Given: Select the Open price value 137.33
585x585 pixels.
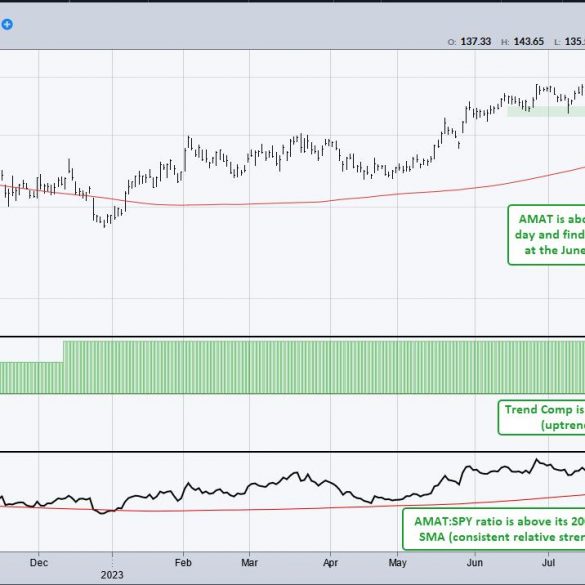Looking at the screenshot, I should pyautogui.click(x=476, y=41).
